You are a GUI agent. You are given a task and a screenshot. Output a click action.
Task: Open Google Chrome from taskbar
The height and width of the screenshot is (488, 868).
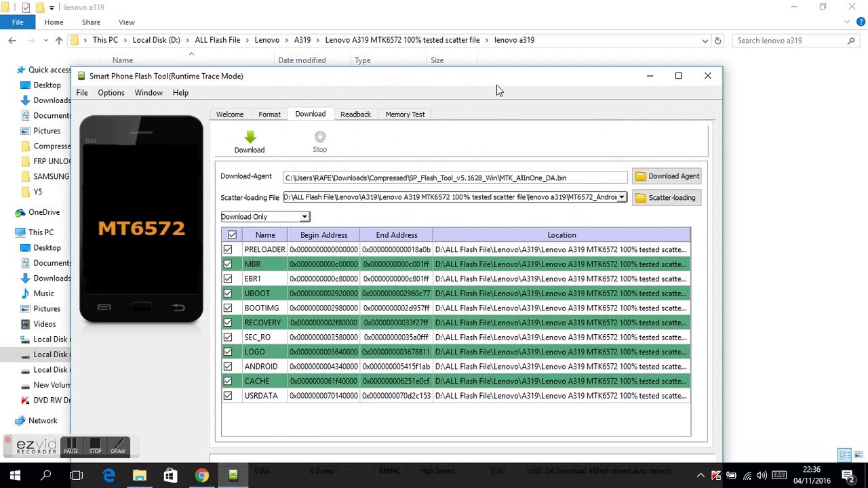[201, 476]
